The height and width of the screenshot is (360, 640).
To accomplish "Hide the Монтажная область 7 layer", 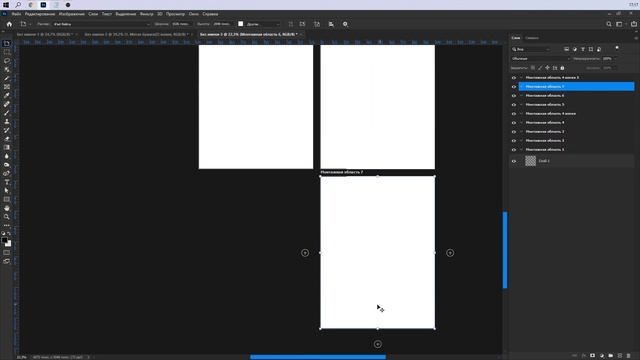I will pos(514,87).
